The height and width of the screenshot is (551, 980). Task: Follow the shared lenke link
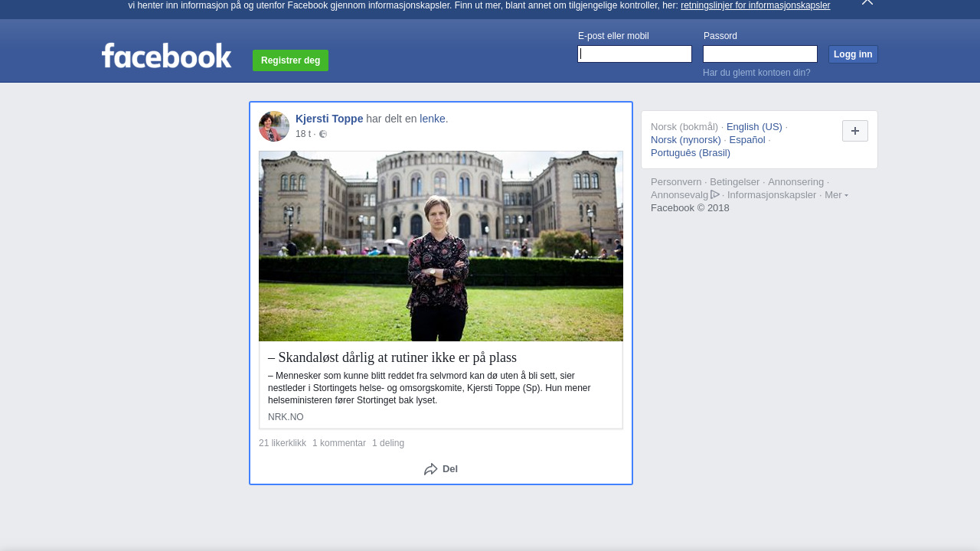coord(433,119)
